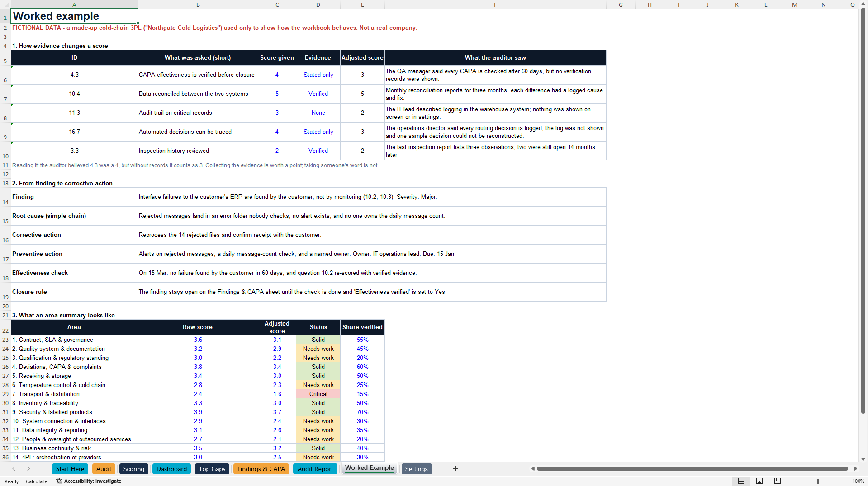Click previous sheet navigation arrow

pos(14,469)
